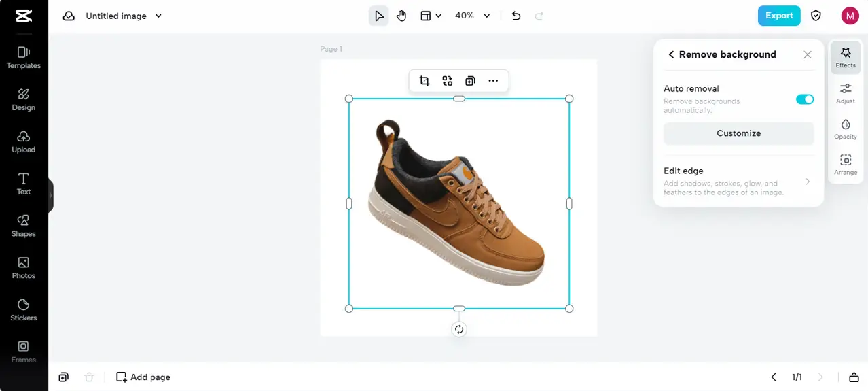Open the 40% zoom level dropdown
Image resolution: width=868 pixels, height=391 pixels.
tap(473, 16)
